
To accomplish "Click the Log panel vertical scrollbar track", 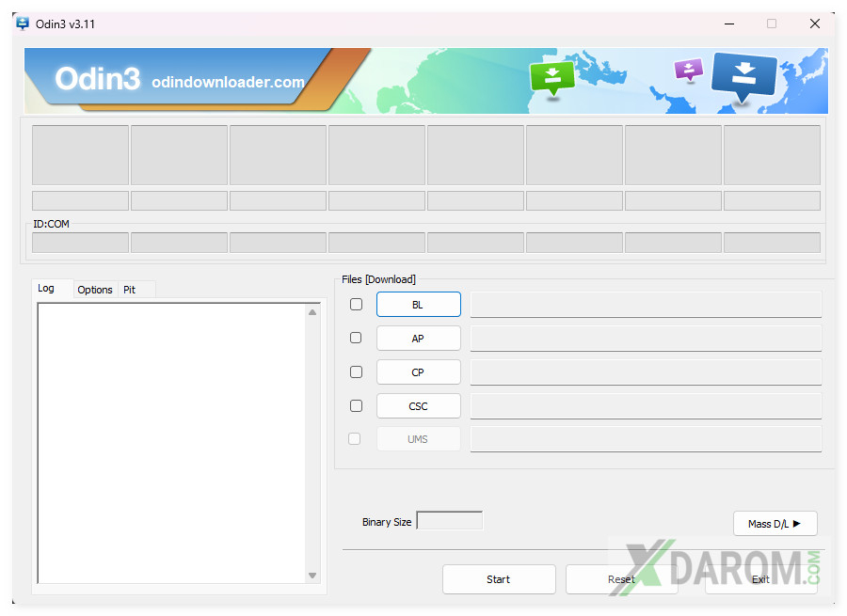I will point(312,442).
